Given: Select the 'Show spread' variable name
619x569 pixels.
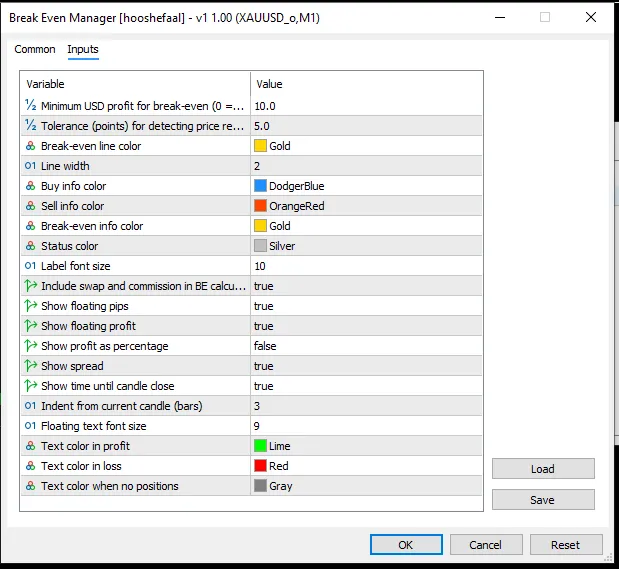Looking at the screenshot, I should pos(72,366).
